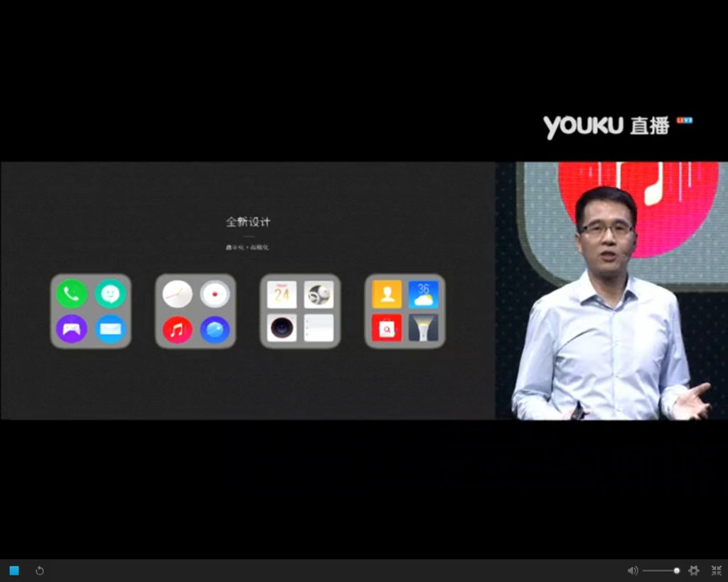
Task: Click the 全新设计 slide title text
Action: pos(248,222)
